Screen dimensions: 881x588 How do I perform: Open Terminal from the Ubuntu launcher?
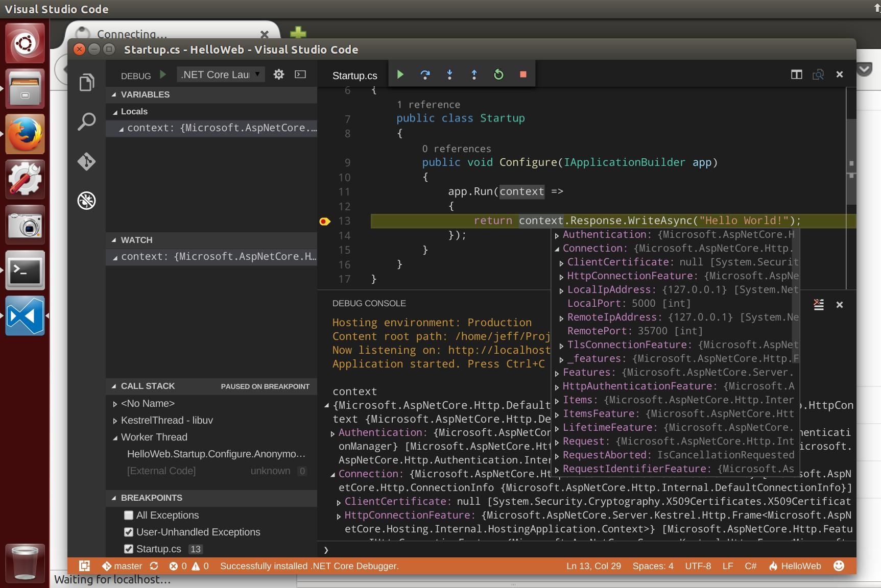(25, 271)
